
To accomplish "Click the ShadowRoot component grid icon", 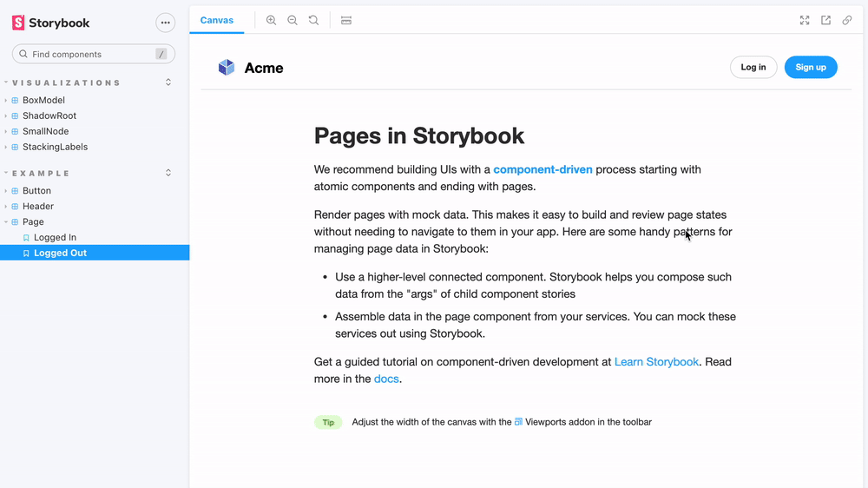I will tap(15, 115).
